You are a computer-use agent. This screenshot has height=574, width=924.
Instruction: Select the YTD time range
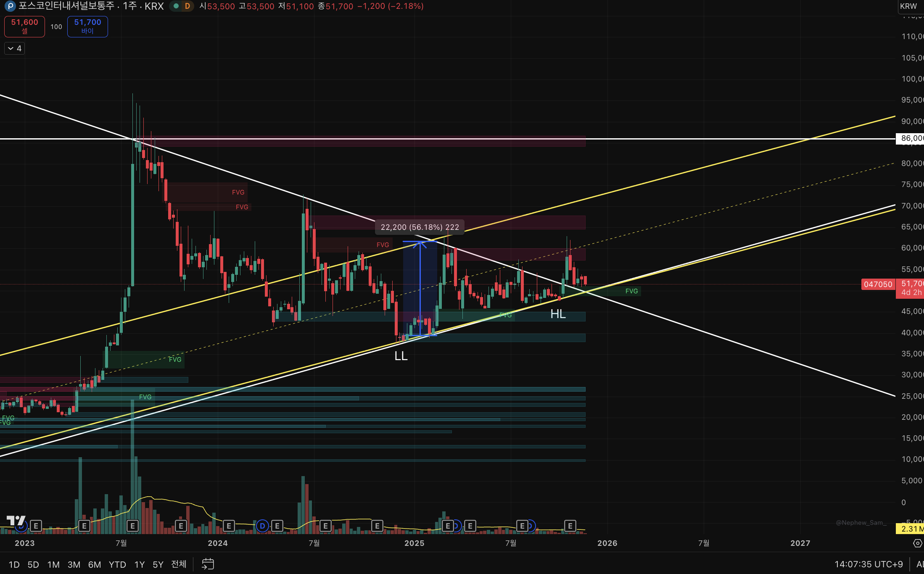pos(117,564)
